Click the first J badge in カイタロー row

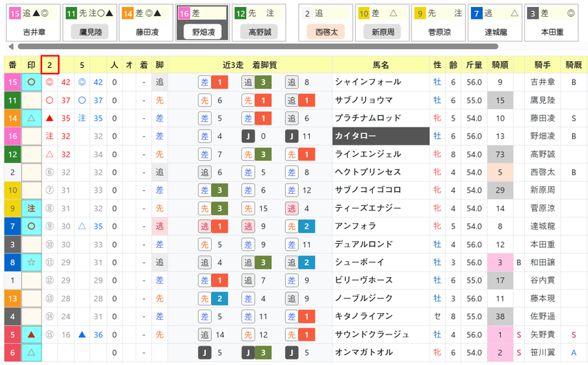[x=248, y=136]
